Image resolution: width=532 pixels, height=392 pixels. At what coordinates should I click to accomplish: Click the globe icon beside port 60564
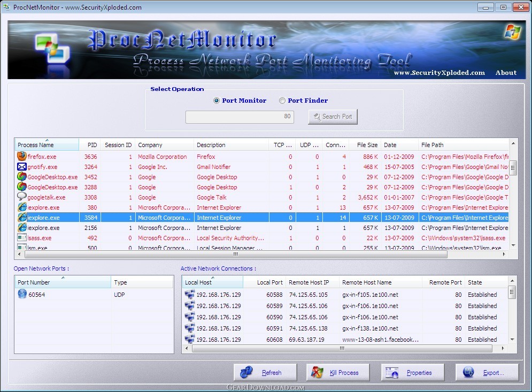(x=22, y=294)
